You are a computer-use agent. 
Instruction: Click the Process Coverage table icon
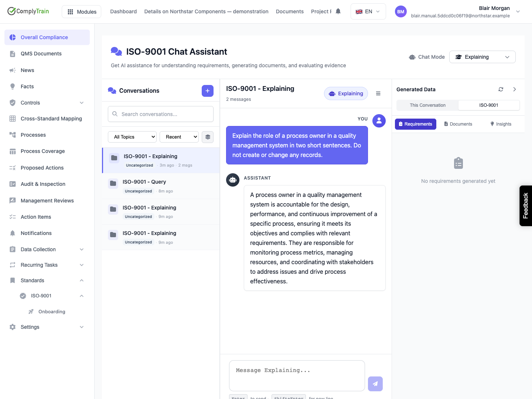click(x=13, y=151)
